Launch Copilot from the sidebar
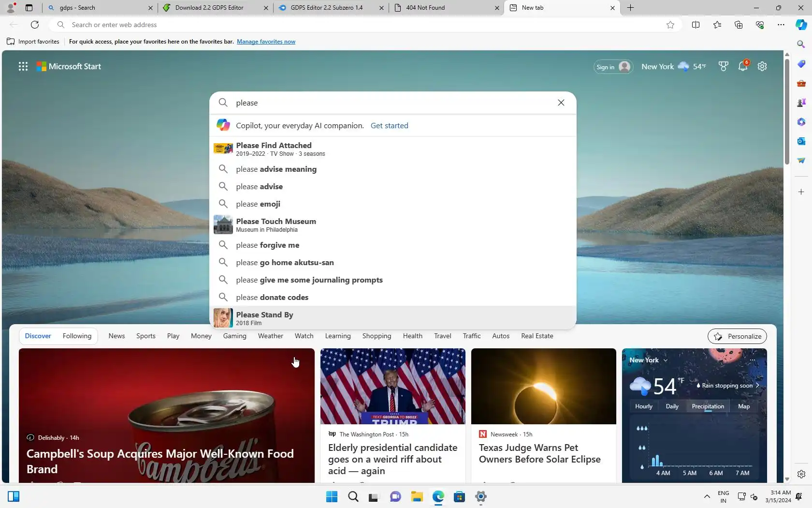 [801, 25]
